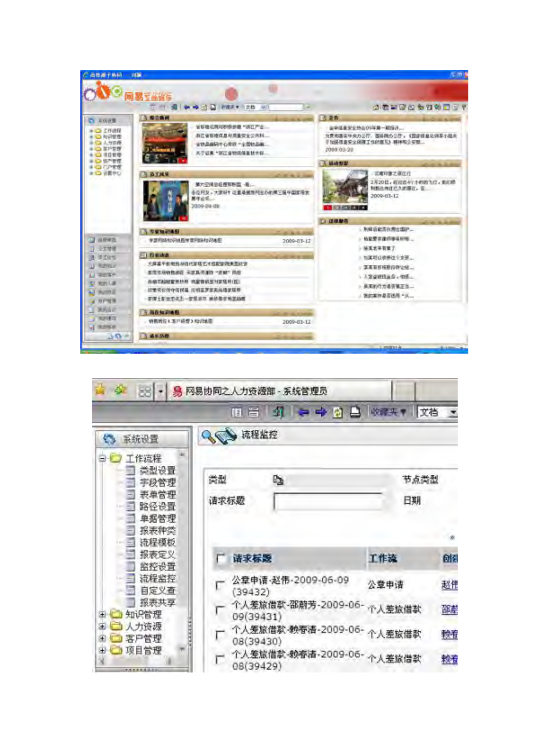Open 监控设置 under 工作流程
The image size is (534, 756).
[x=157, y=567]
